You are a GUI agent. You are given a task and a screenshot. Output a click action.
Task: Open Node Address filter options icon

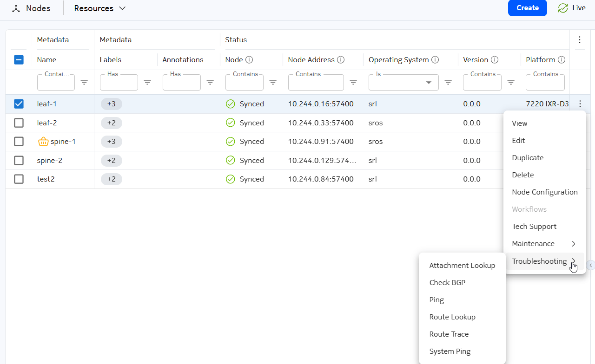[x=353, y=82]
